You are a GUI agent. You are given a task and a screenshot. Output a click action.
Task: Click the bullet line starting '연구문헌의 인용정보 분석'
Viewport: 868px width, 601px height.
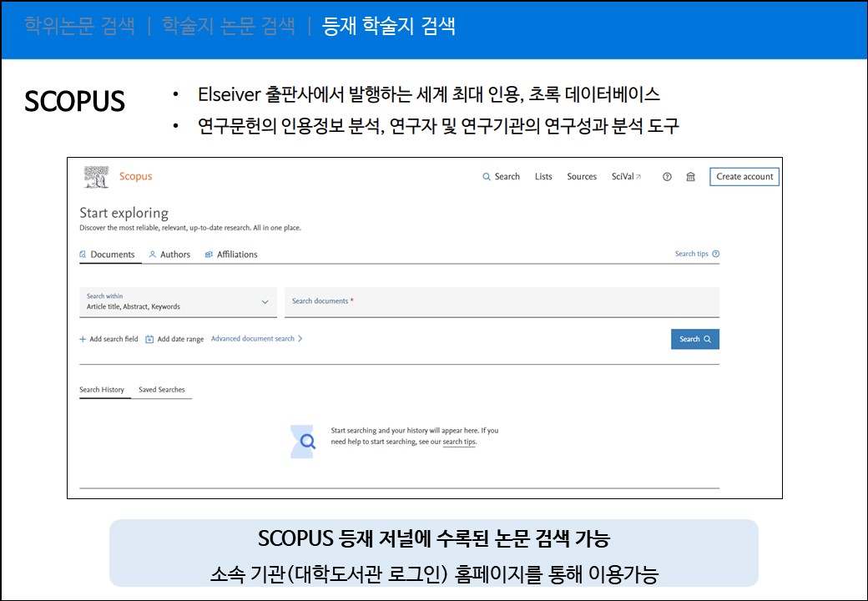coord(438,126)
